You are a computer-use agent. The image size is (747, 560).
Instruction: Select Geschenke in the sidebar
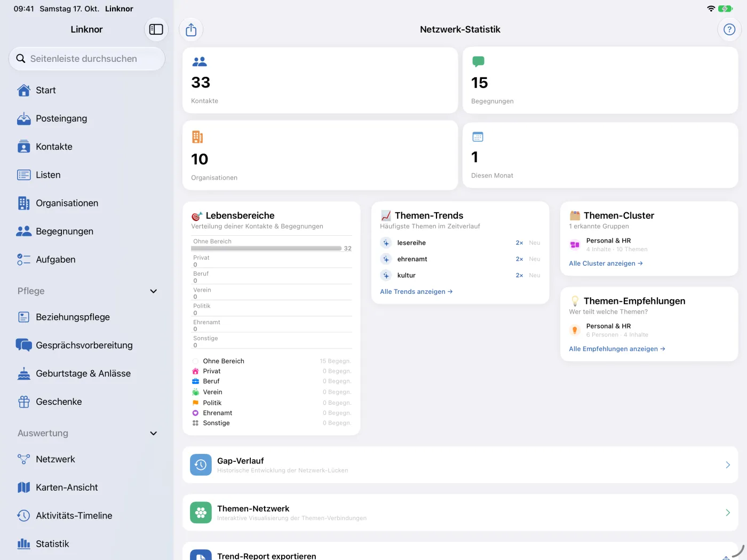click(x=87, y=402)
